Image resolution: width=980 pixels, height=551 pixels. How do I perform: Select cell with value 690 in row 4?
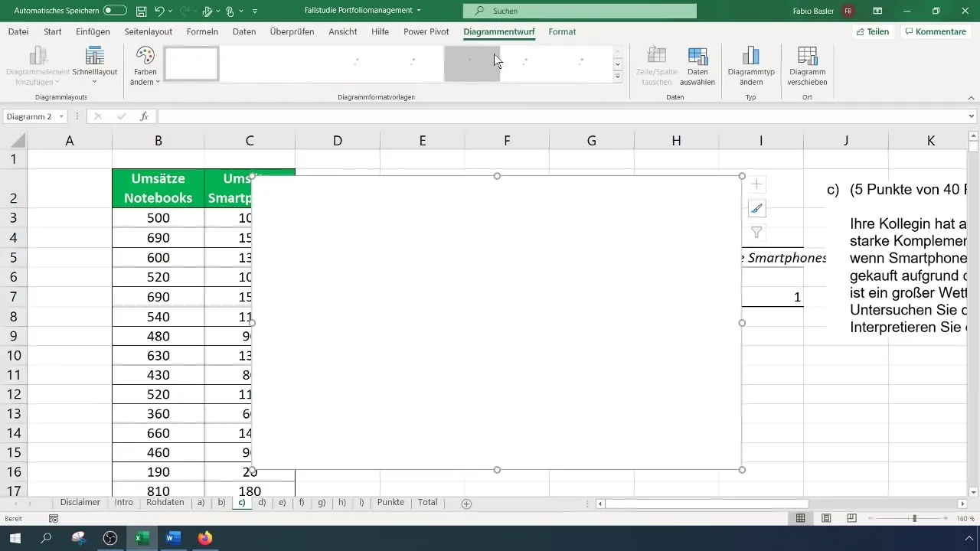(158, 238)
